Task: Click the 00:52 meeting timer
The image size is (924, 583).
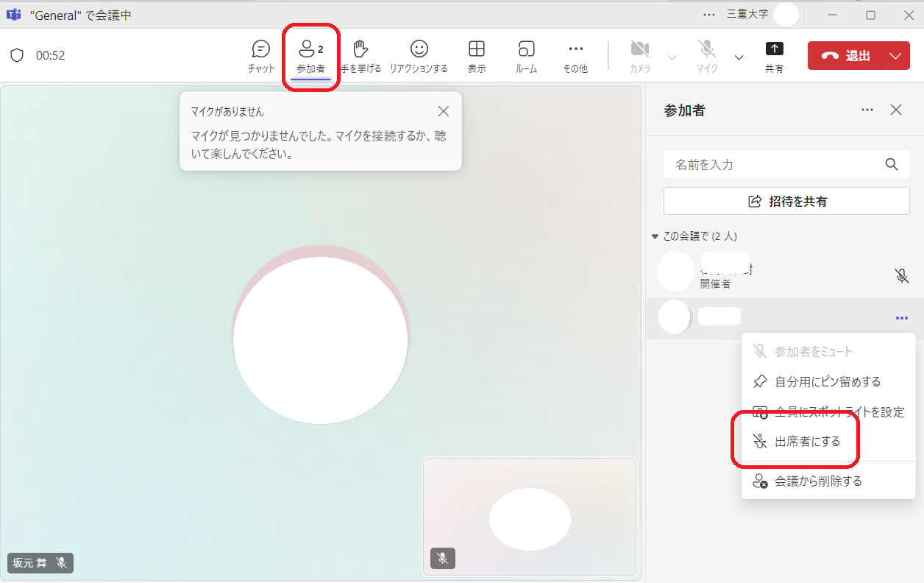Action: pos(51,55)
